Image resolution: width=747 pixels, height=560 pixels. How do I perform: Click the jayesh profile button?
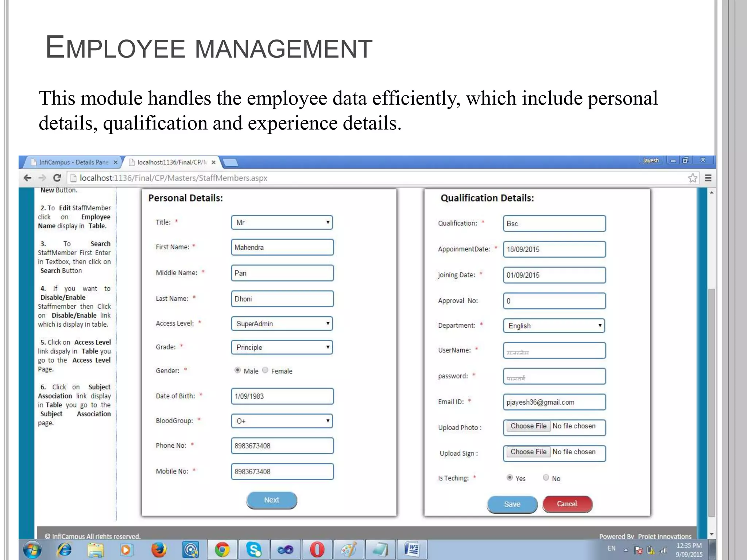pyautogui.click(x=651, y=160)
